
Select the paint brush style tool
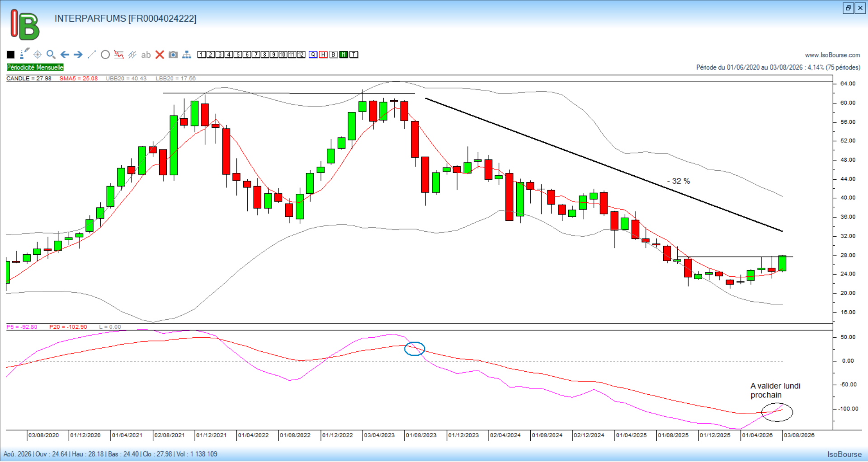[24, 54]
